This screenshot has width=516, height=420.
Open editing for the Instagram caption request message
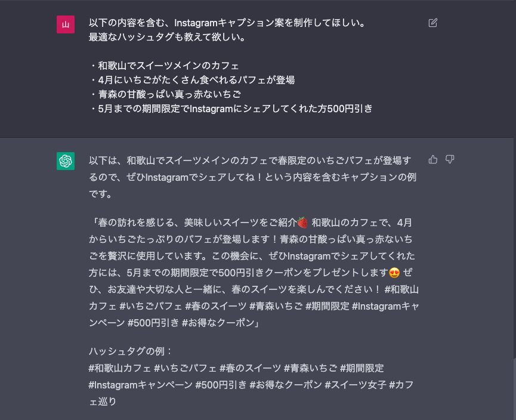tap(432, 23)
